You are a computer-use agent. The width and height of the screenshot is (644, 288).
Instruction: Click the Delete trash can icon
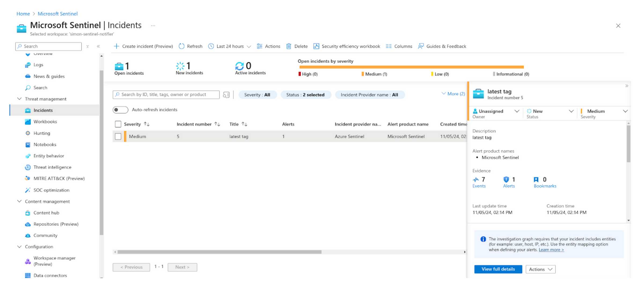pos(289,46)
